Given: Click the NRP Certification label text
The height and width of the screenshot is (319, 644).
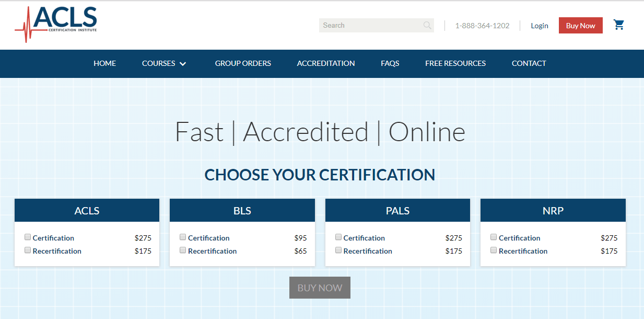Looking at the screenshot, I should point(520,238).
